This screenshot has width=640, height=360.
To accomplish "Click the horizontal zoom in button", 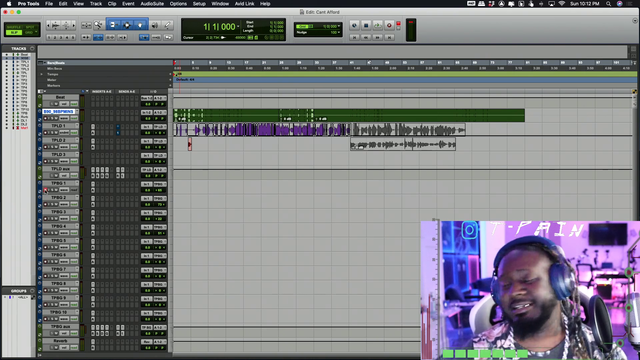I will click(x=73, y=25).
